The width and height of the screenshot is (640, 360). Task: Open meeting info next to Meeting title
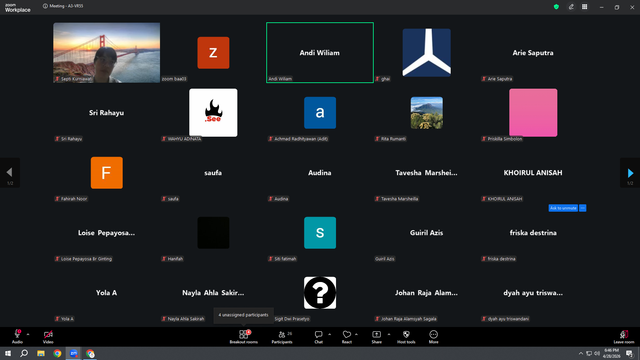[x=45, y=6]
